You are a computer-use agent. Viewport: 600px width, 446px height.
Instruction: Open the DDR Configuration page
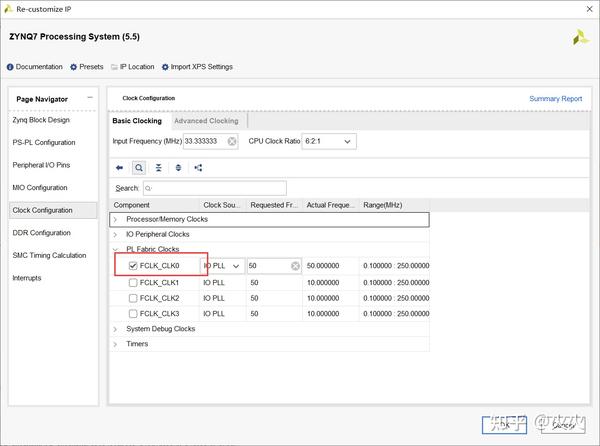coord(42,233)
